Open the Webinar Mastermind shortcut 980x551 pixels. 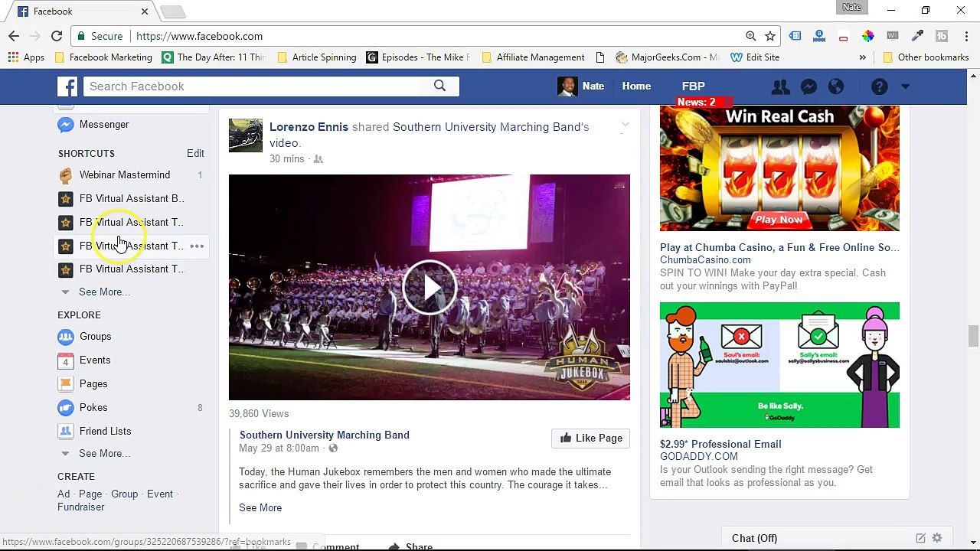coord(125,175)
